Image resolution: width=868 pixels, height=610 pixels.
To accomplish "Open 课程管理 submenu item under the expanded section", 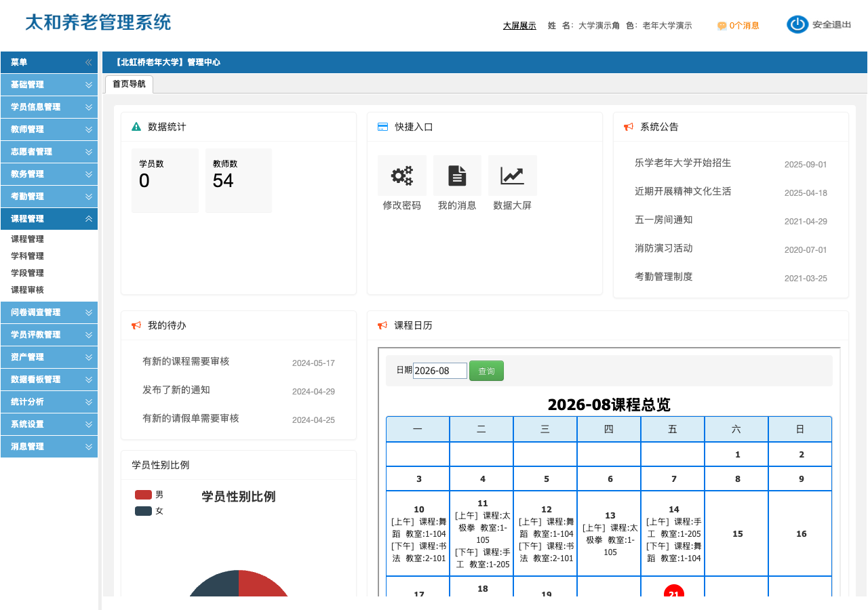I will [27, 239].
